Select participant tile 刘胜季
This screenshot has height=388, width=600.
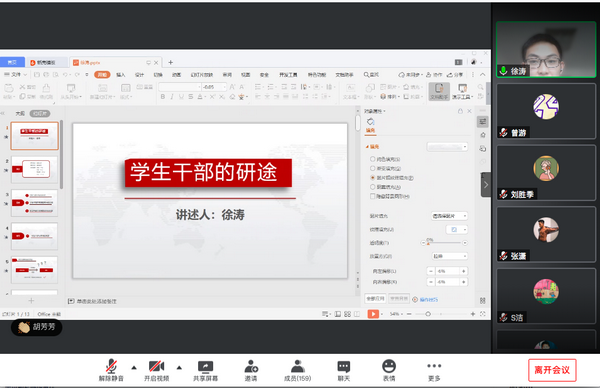tap(546, 173)
